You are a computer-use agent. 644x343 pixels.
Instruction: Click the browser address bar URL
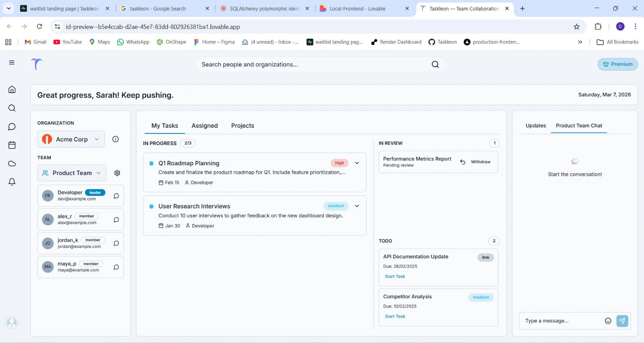click(153, 27)
